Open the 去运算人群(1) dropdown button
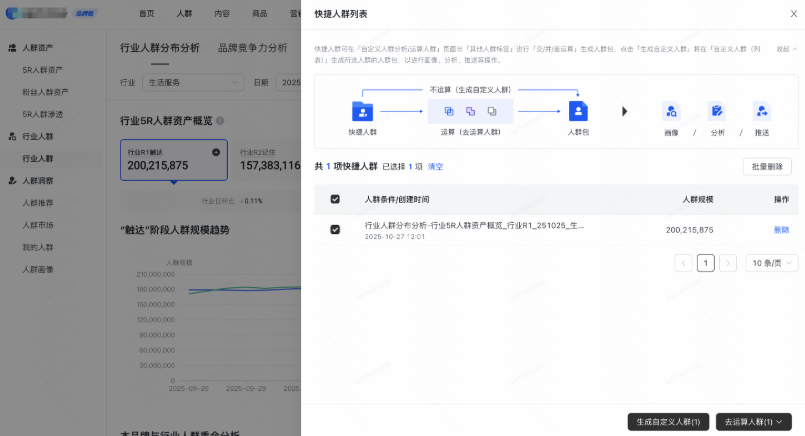The height and width of the screenshot is (436, 805). click(754, 422)
